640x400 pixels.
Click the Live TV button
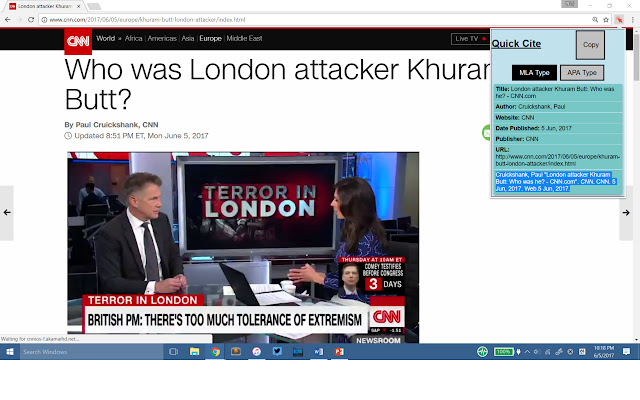point(470,39)
